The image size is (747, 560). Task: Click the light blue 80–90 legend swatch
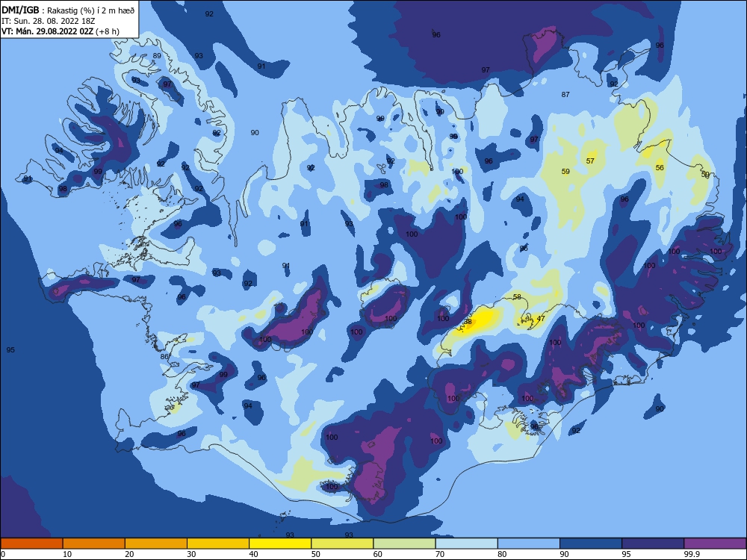click(x=529, y=544)
